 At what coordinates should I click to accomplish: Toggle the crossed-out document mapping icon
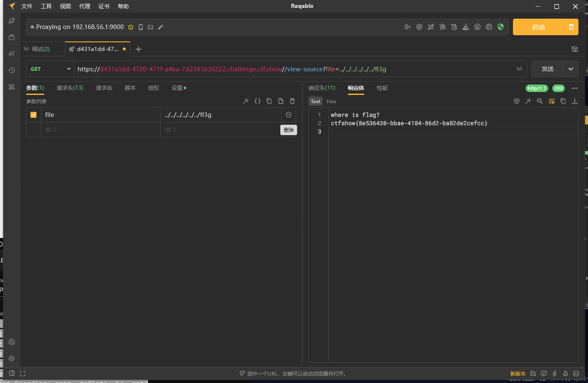454,27
